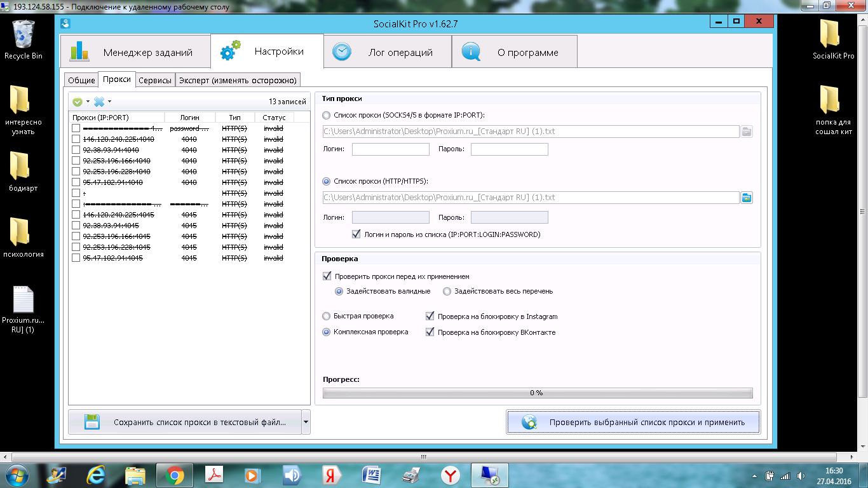Open the О программе tab
Image resolution: width=868 pixels, height=488 pixels.
pos(515,52)
